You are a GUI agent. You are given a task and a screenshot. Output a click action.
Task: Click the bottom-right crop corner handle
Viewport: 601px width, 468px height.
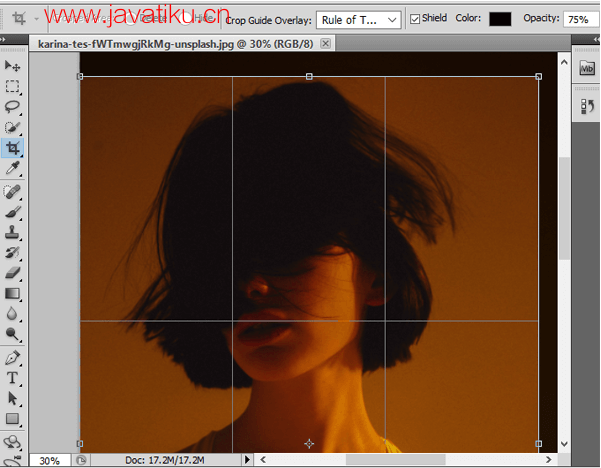point(539,443)
